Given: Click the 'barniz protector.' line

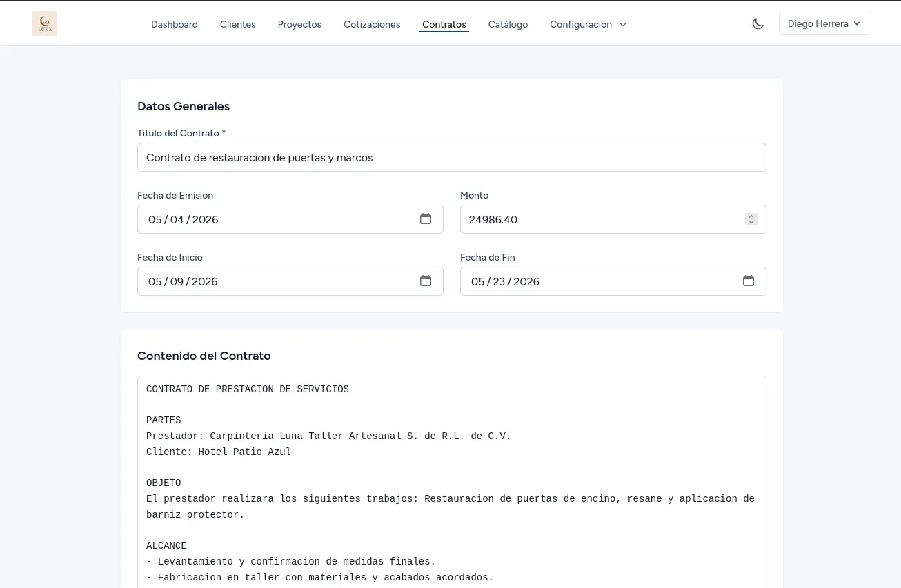Looking at the screenshot, I should pyautogui.click(x=195, y=514).
